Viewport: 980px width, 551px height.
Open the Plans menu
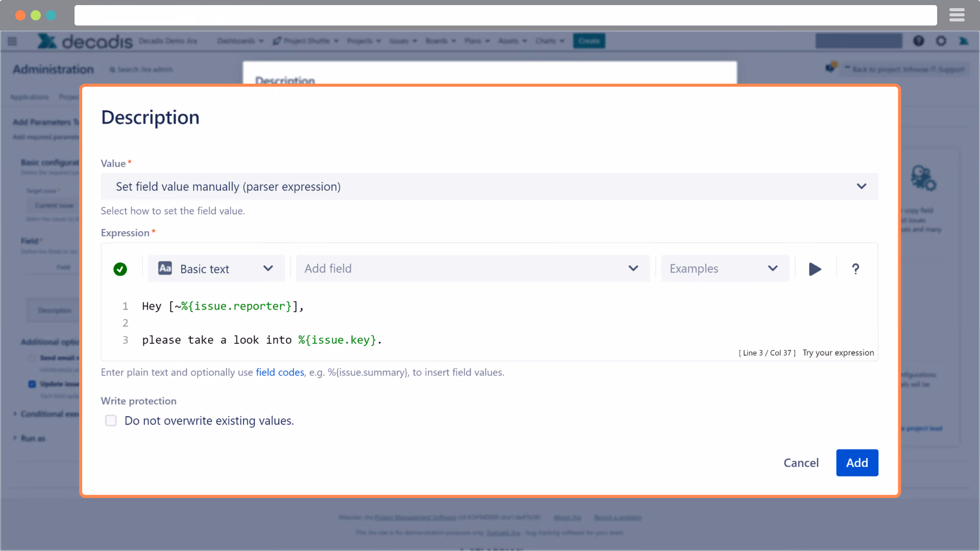pyautogui.click(x=477, y=41)
